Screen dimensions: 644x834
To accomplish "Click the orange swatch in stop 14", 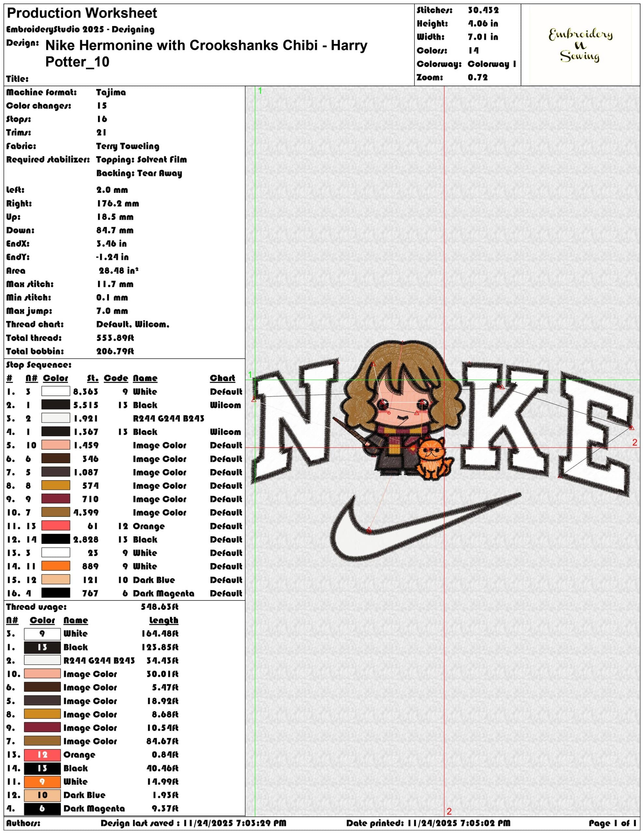I will pos(56,566).
